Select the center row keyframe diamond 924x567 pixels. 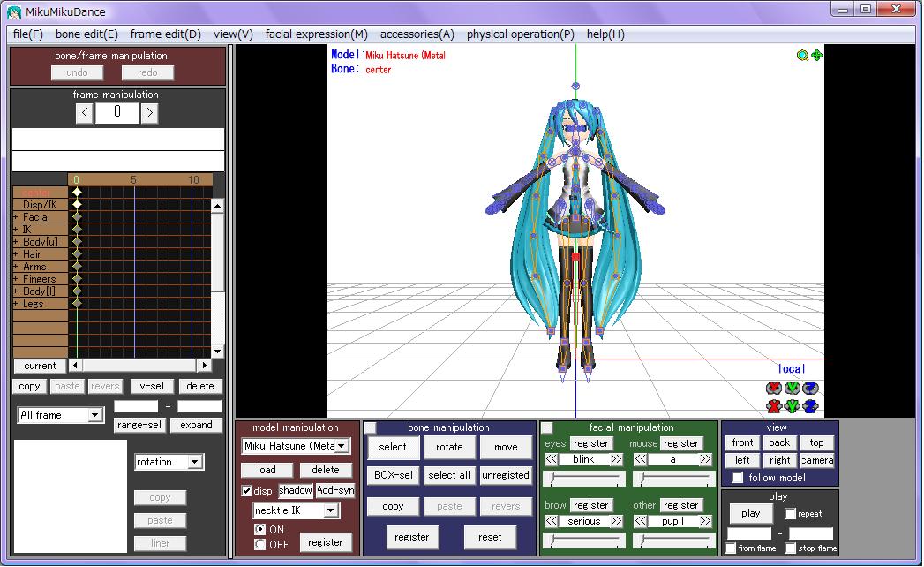(x=77, y=193)
